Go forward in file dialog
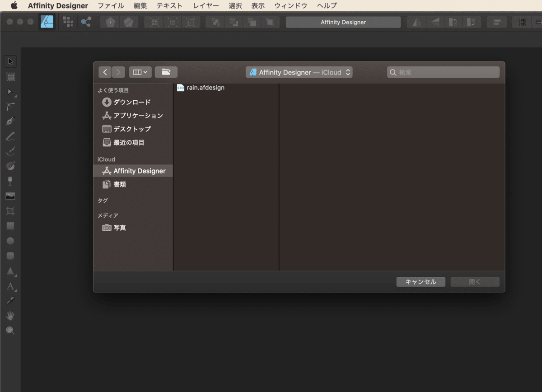542x392 pixels. [119, 72]
